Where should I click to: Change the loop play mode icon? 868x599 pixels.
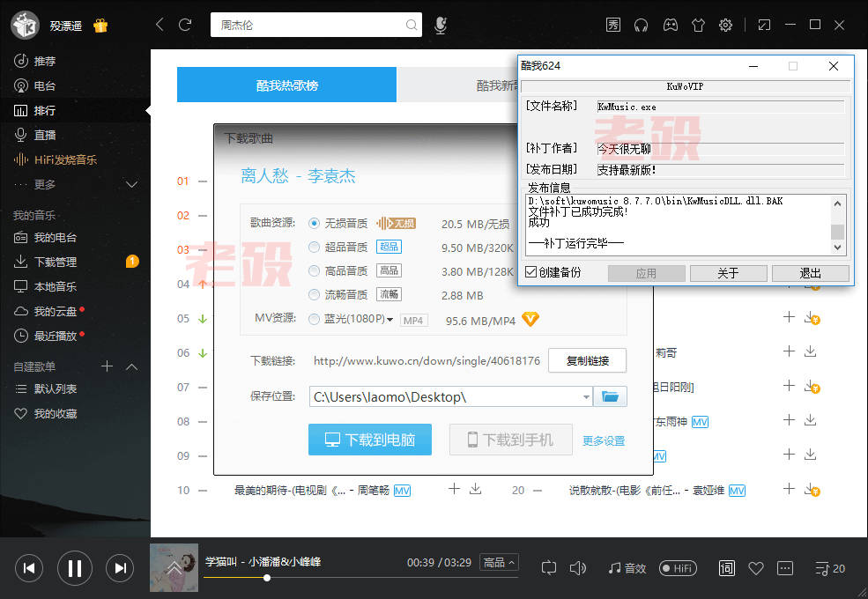pyautogui.click(x=549, y=568)
